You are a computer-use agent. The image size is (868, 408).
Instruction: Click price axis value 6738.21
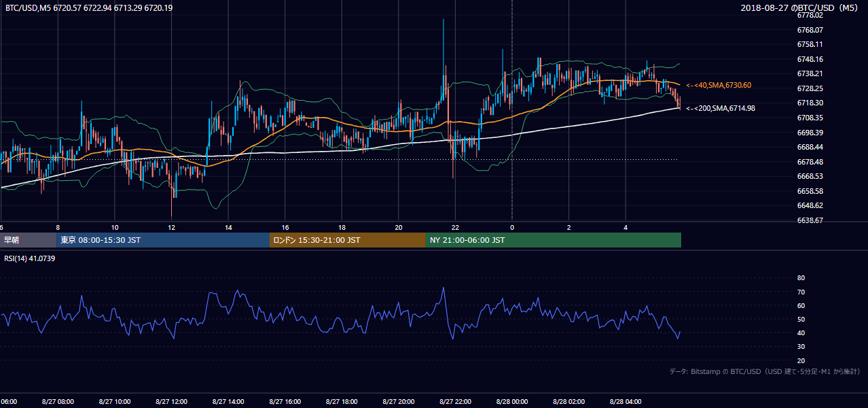pyautogui.click(x=810, y=73)
